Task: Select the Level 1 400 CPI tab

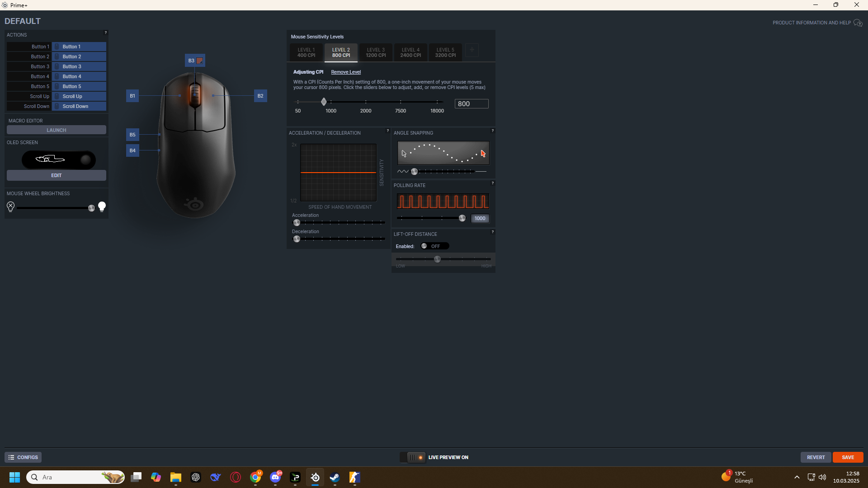Action: point(306,53)
